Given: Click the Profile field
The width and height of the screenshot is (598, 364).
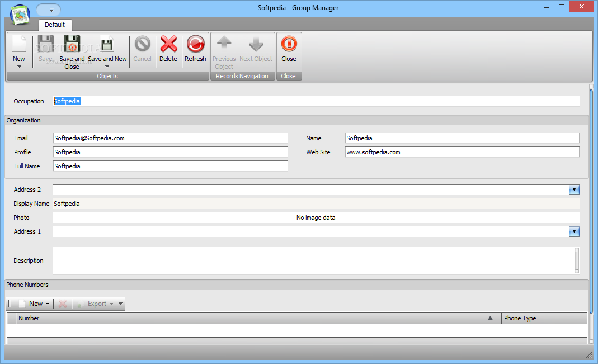Looking at the screenshot, I should 171,152.
